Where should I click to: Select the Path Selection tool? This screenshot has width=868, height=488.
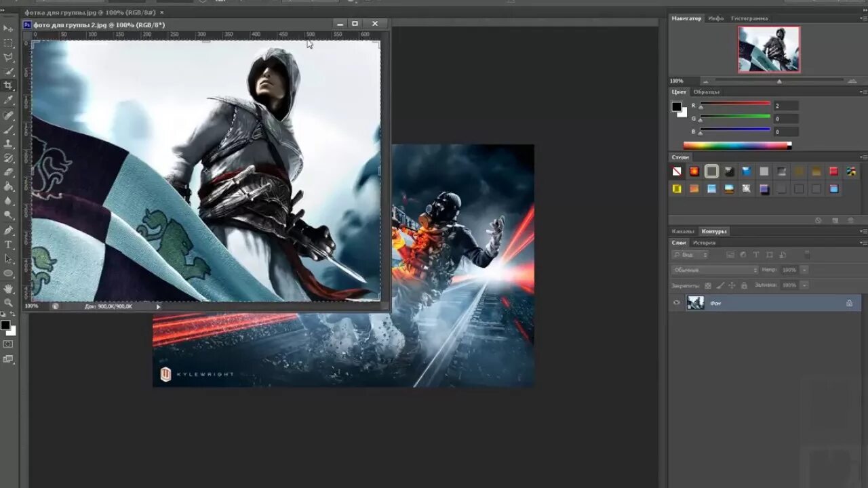(x=8, y=258)
